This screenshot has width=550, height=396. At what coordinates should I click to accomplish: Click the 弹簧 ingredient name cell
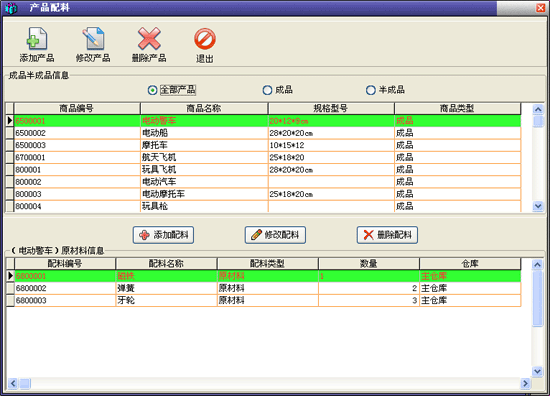[166, 288]
